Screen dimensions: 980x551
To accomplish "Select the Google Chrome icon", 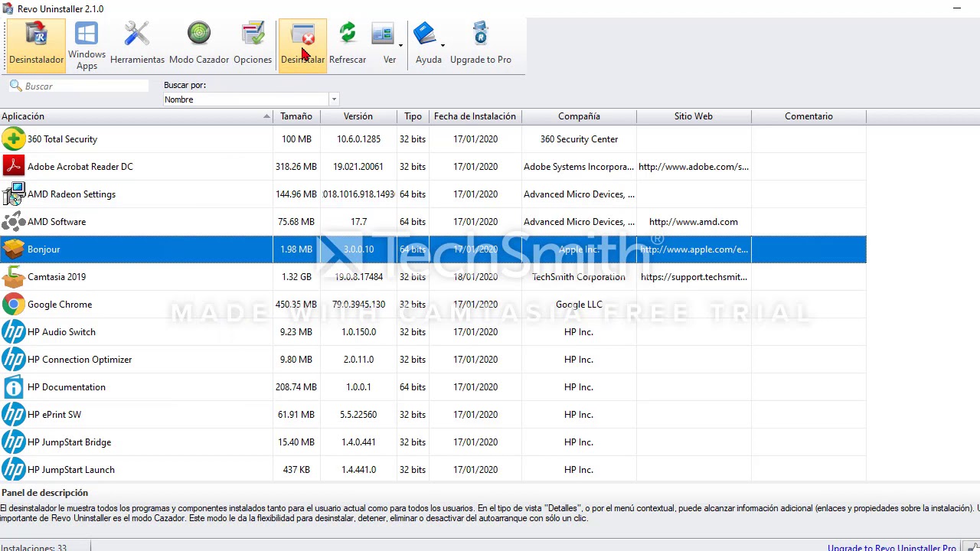I will tap(14, 305).
